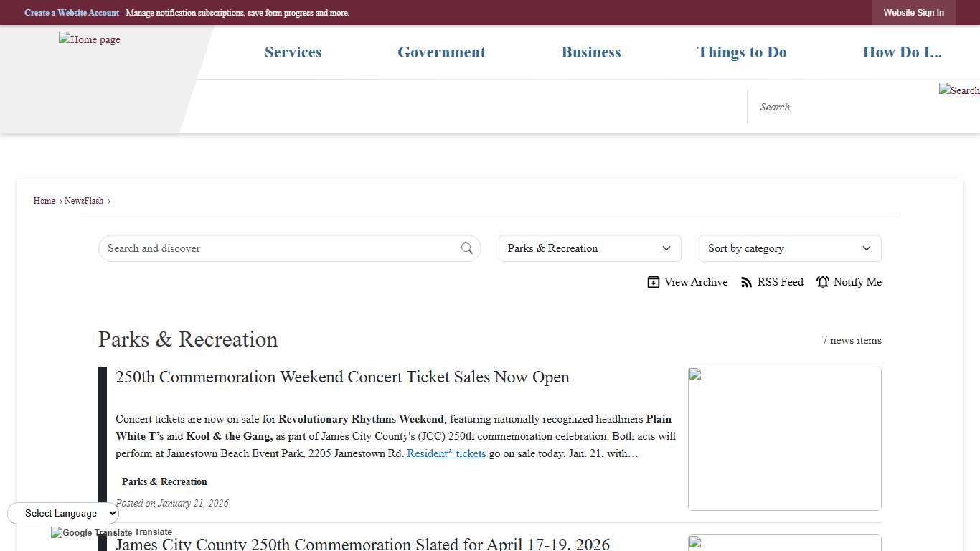This screenshot has width=980, height=551.
Task: Click the site Search button image
Action: 958,90
